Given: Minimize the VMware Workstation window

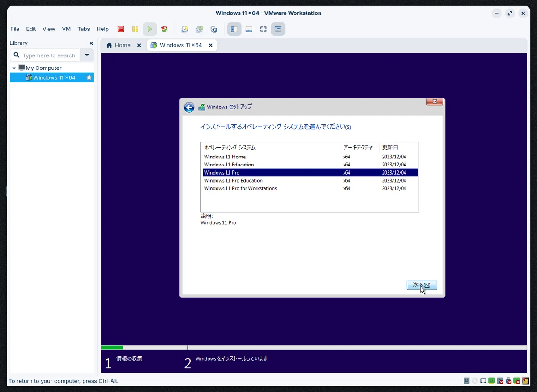Looking at the screenshot, I should point(496,13).
